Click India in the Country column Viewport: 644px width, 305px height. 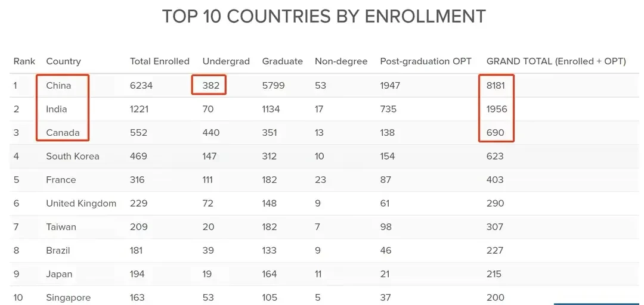pos(57,109)
